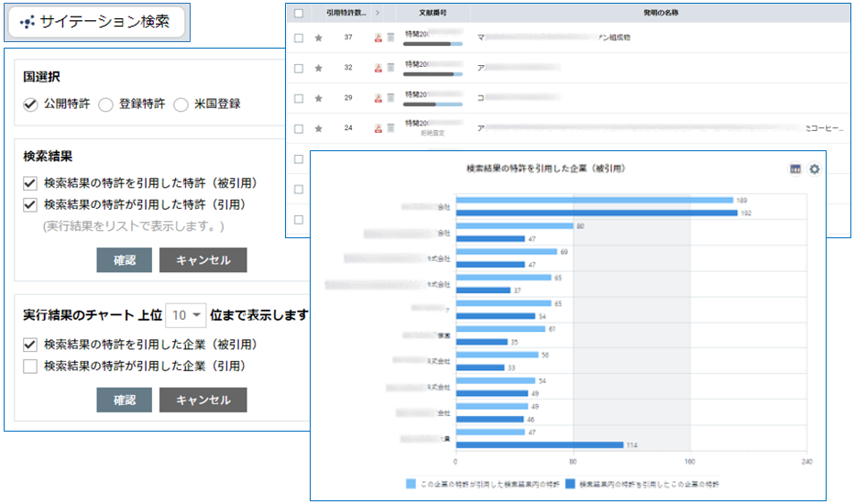Sort by 発明の名称 column header
The height and width of the screenshot is (504, 855).
[646, 13]
